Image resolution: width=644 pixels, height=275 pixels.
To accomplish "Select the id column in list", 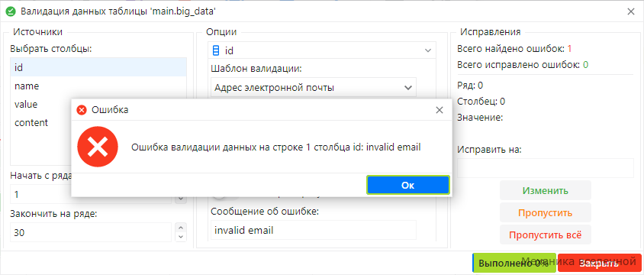I will coord(98,67).
